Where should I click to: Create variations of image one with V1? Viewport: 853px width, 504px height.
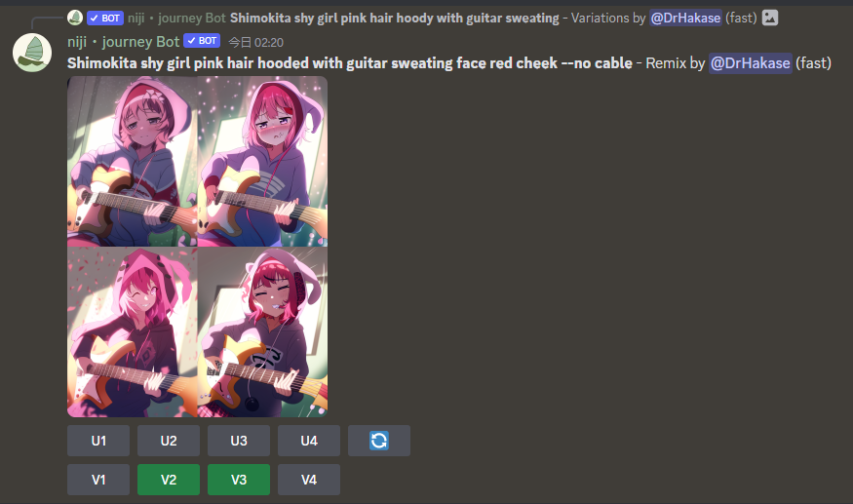pyautogui.click(x=98, y=480)
